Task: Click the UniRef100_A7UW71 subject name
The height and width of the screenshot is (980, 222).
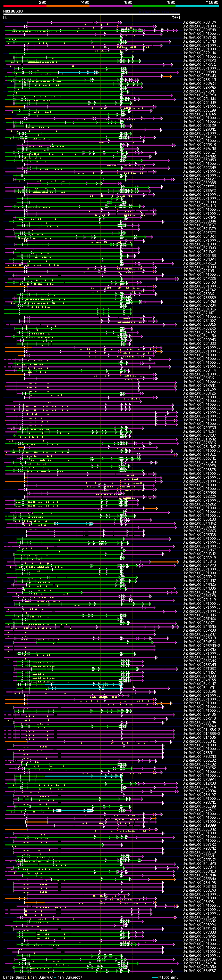Action: (x=199, y=313)
